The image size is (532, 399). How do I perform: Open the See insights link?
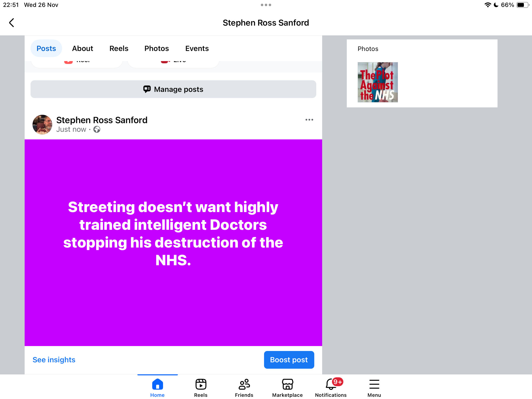[x=54, y=360]
